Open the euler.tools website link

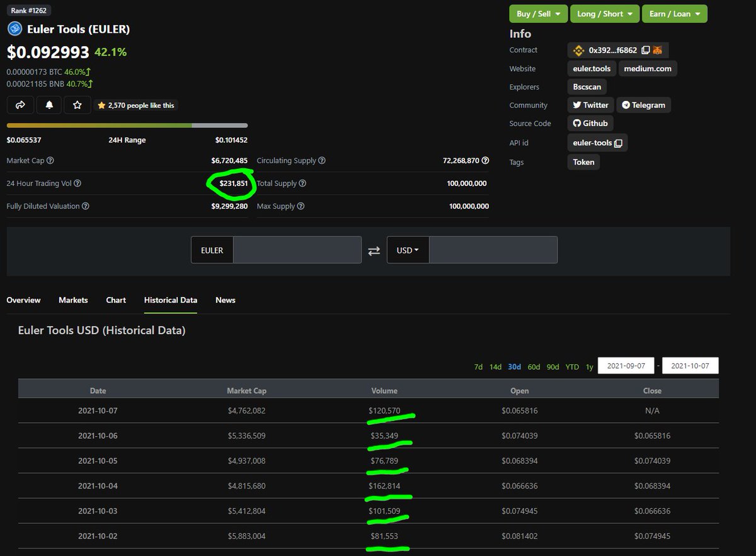point(592,69)
